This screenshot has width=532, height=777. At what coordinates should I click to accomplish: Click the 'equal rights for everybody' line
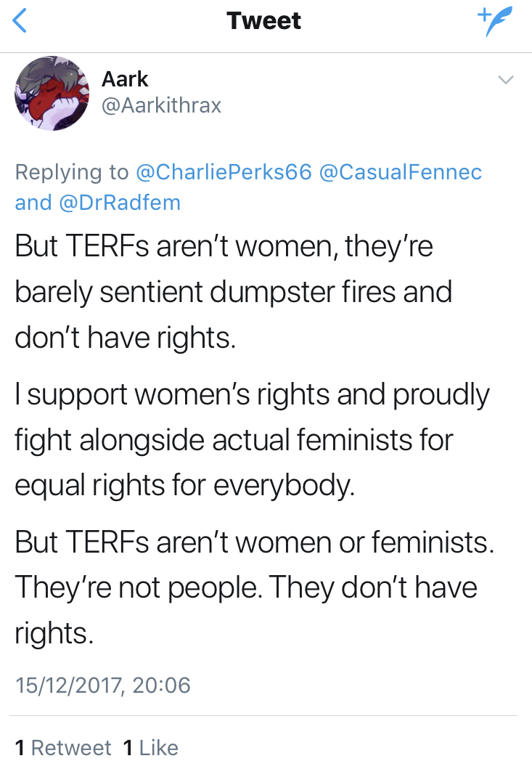click(x=185, y=484)
